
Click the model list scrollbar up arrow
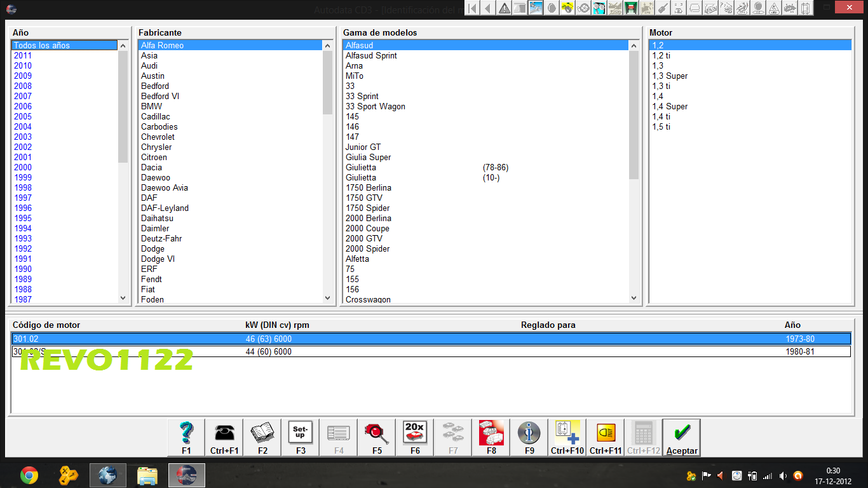point(634,45)
